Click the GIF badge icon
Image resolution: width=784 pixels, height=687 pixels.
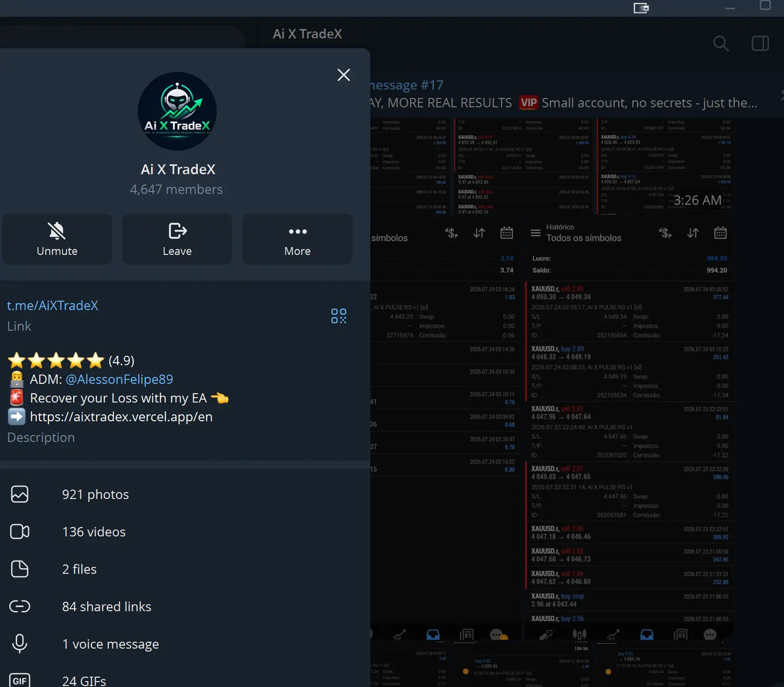(x=20, y=680)
